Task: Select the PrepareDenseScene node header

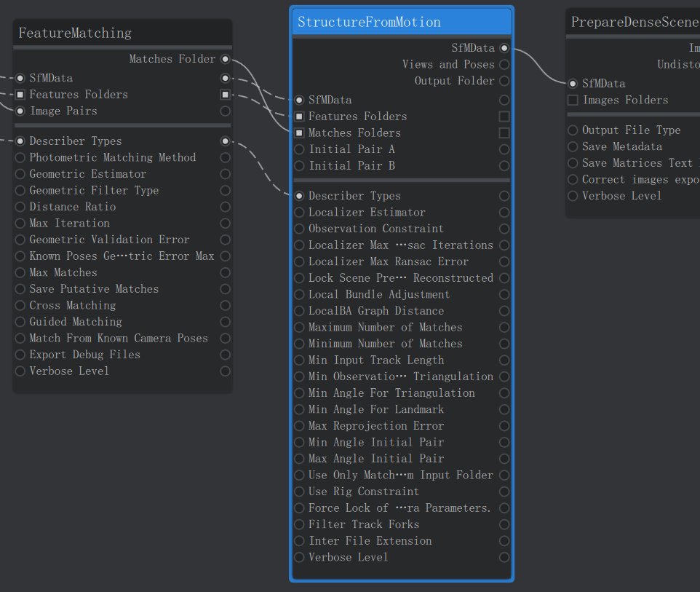Action: point(633,22)
